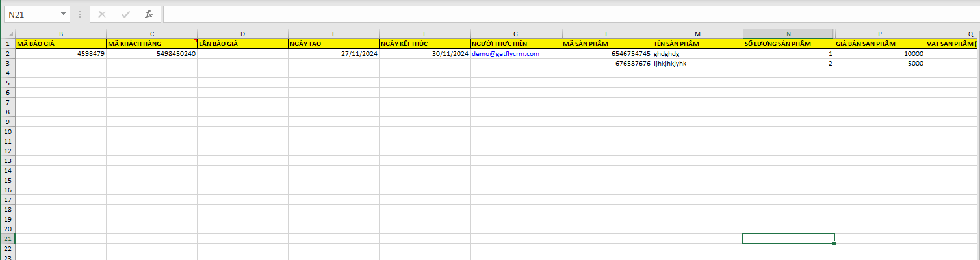Select the price cell showing 10000
Screen dimensions: 980x260
pyautogui.click(x=879, y=54)
